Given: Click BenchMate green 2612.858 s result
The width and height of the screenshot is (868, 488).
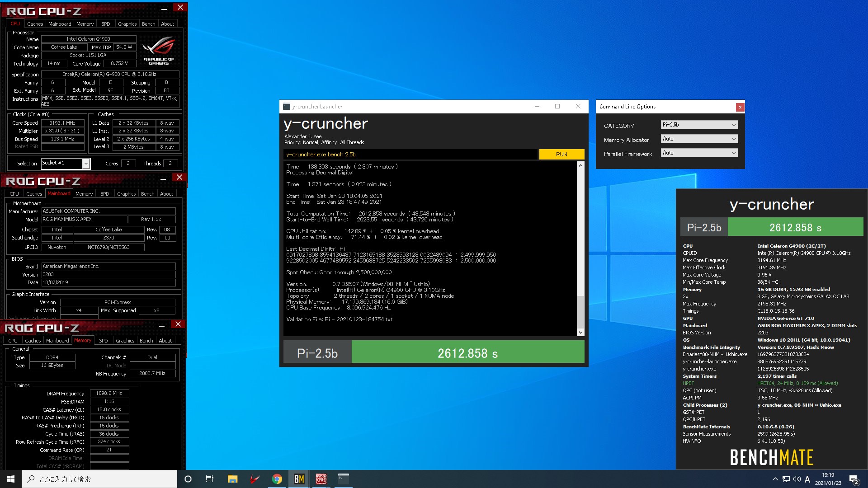Looking at the screenshot, I should click(795, 228).
